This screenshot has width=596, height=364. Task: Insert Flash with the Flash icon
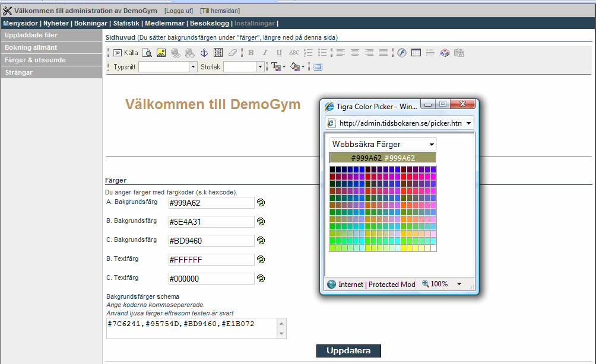tap(402, 53)
